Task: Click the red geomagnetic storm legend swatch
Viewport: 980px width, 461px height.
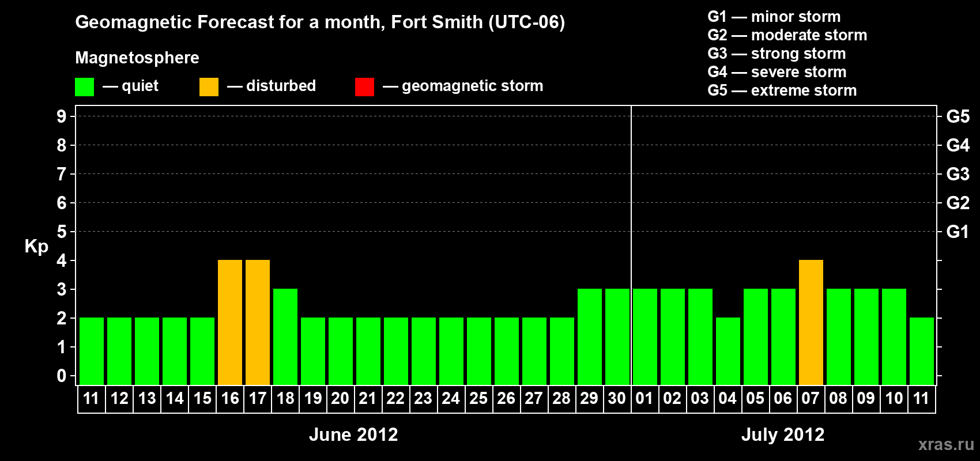Action: [364, 87]
